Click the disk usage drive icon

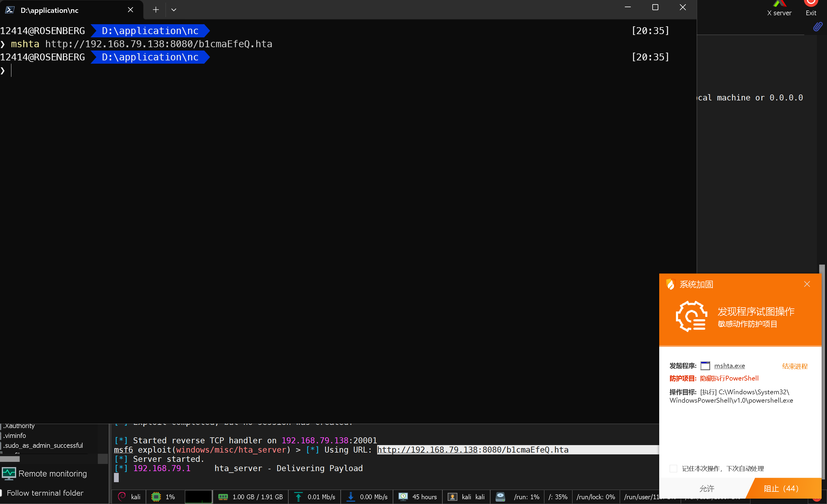pos(500,497)
